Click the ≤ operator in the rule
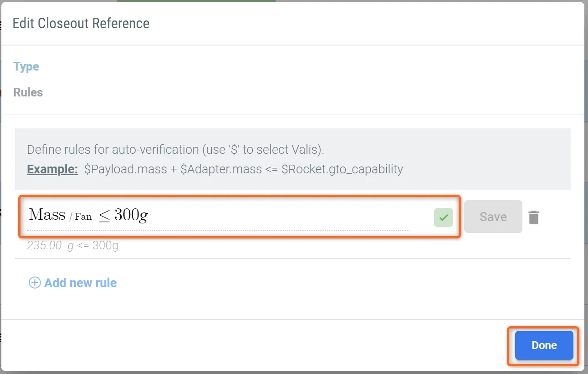 coord(104,216)
